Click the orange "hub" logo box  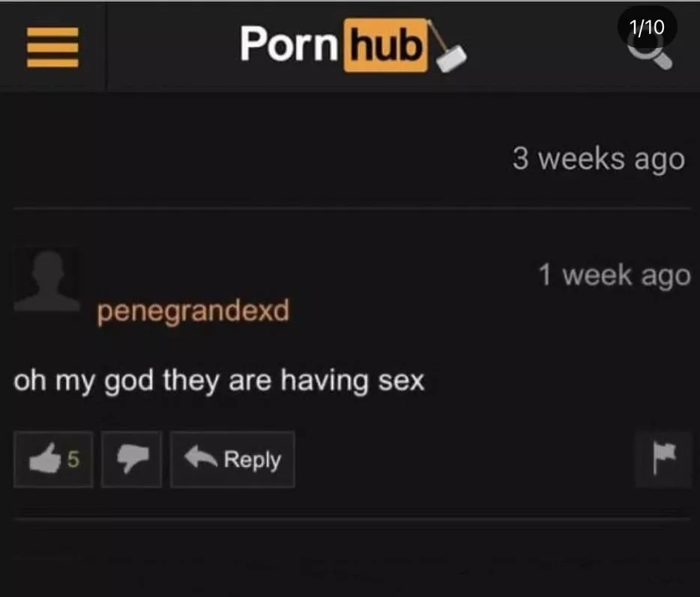386,46
